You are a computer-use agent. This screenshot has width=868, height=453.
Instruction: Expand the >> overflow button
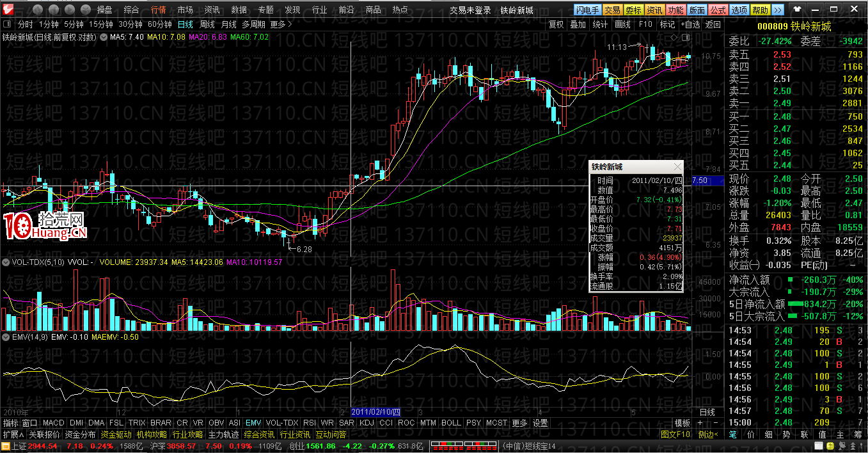(x=777, y=10)
